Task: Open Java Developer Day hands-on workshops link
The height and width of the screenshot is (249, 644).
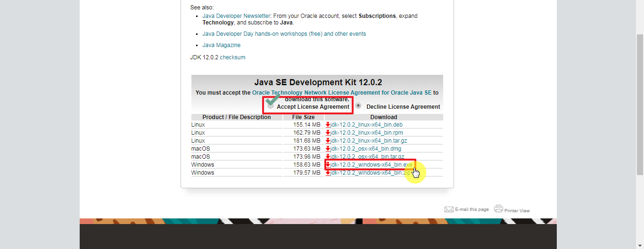Action: click(x=284, y=34)
